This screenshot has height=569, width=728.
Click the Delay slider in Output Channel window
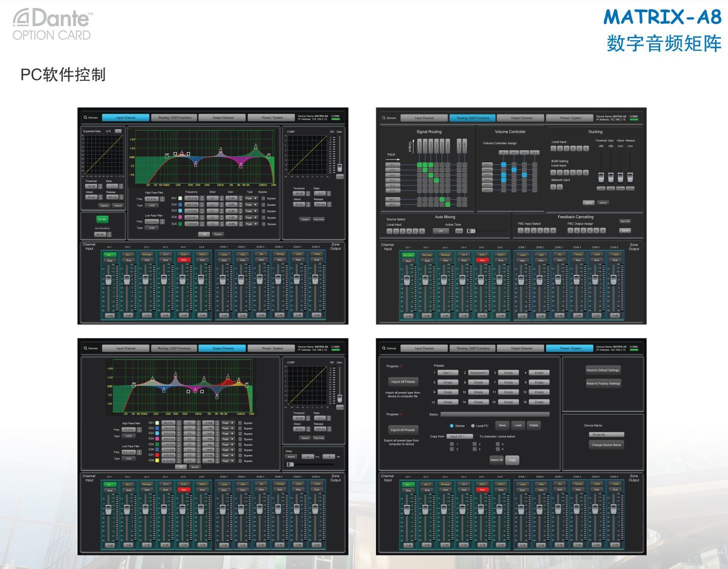pos(290,464)
